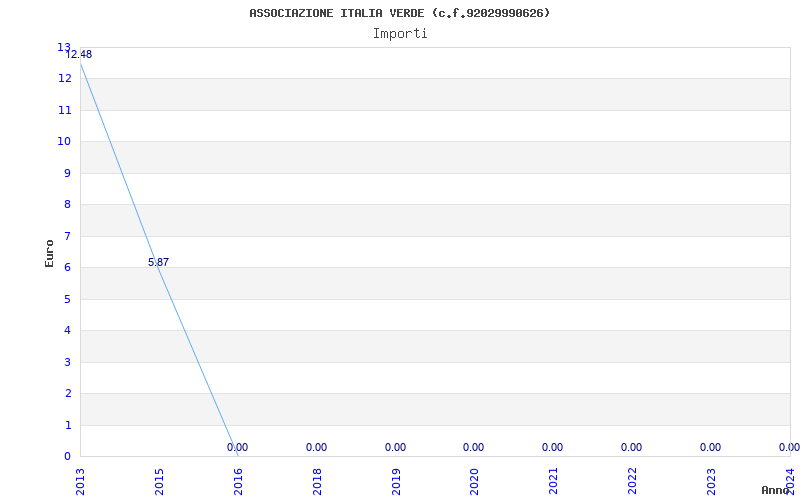The image size is (800, 500).
Task: Click the y-axis tick label 1
Action: point(67,426)
